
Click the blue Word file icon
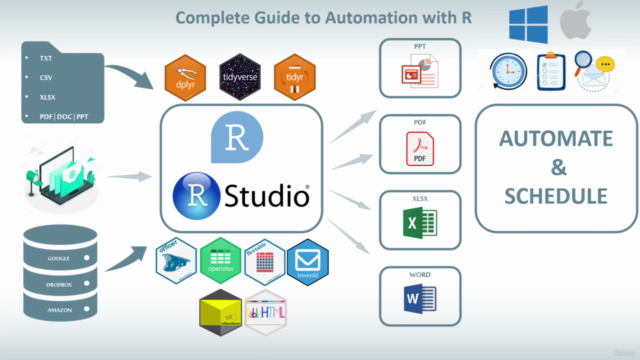coord(420,299)
